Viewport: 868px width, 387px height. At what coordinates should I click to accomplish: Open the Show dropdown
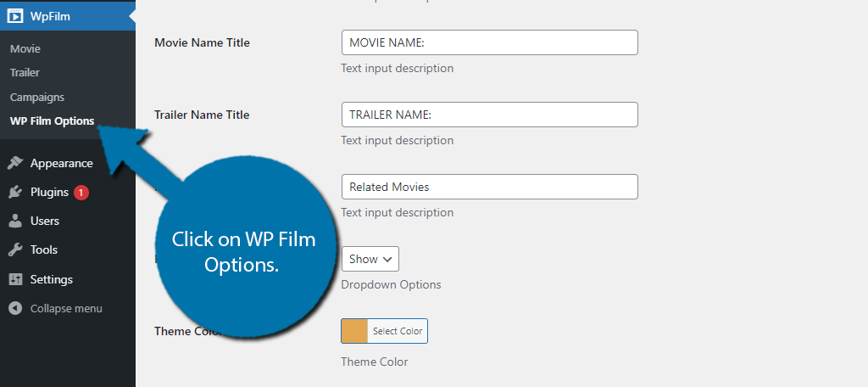coord(370,259)
